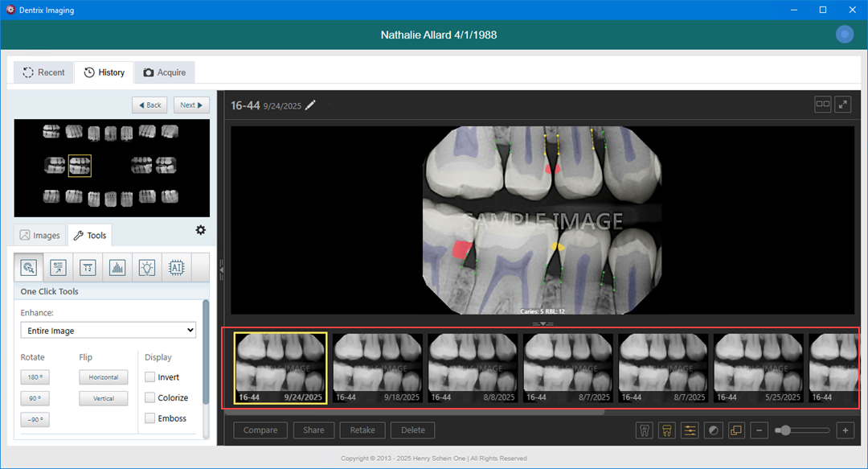Enable the Invert display checkbox

point(150,377)
